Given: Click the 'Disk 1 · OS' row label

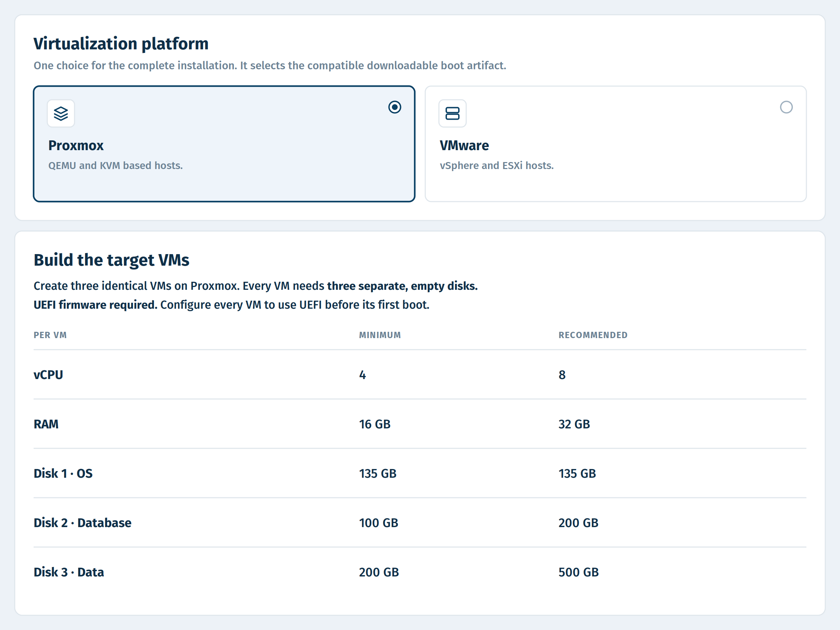Looking at the screenshot, I should click(x=63, y=474).
